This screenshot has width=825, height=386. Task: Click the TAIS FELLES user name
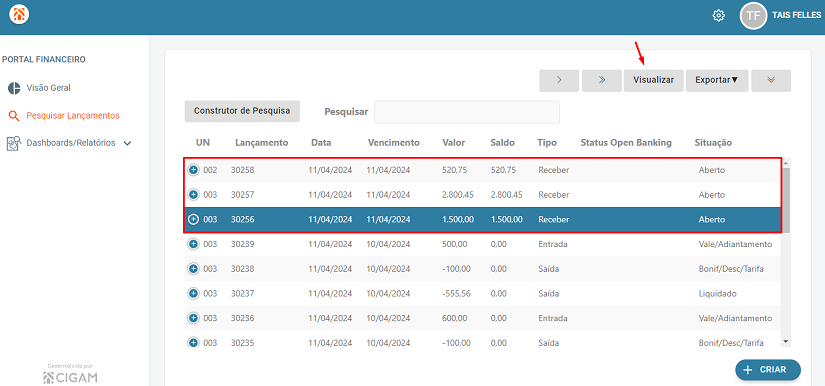pyautogui.click(x=796, y=16)
